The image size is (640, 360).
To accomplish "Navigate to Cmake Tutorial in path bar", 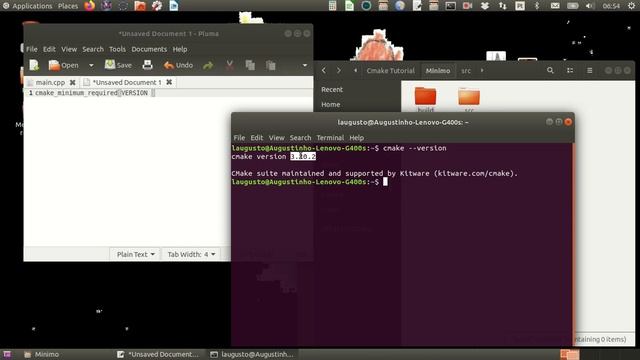I will click(x=390, y=71).
